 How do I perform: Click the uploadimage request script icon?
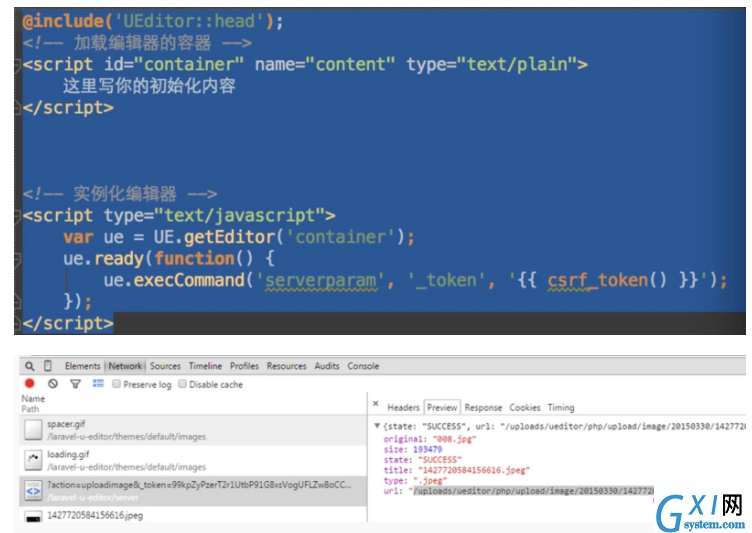(x=33, y=491)
